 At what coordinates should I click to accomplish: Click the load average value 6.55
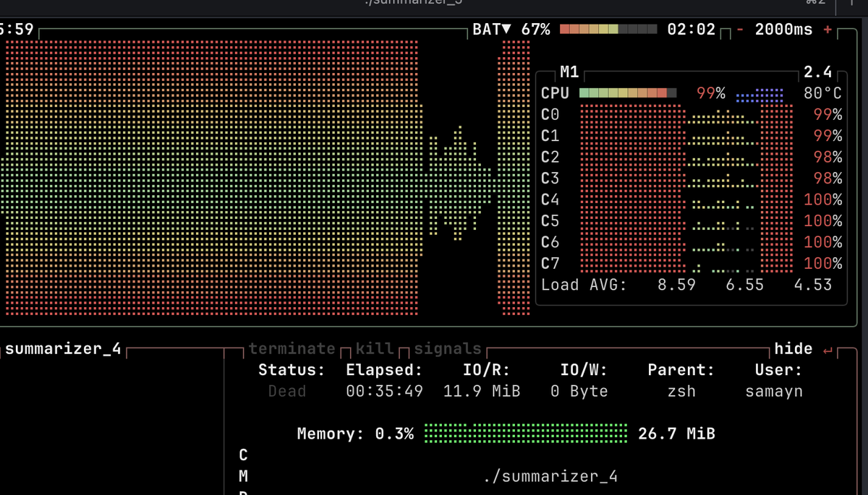(x=745, y=285)
